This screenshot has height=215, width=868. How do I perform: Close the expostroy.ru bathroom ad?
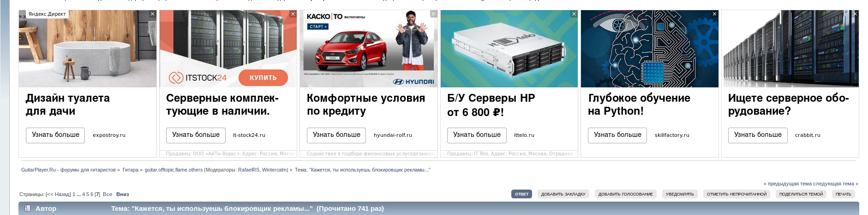pos(152,14)
